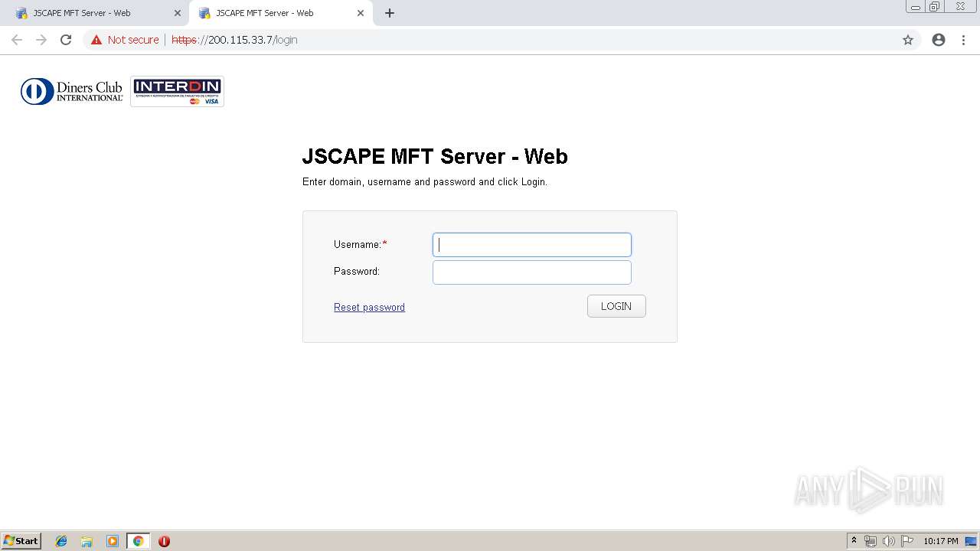Click the Not secure warning icon
980x551 pixels.
click(x=96, y=40)
